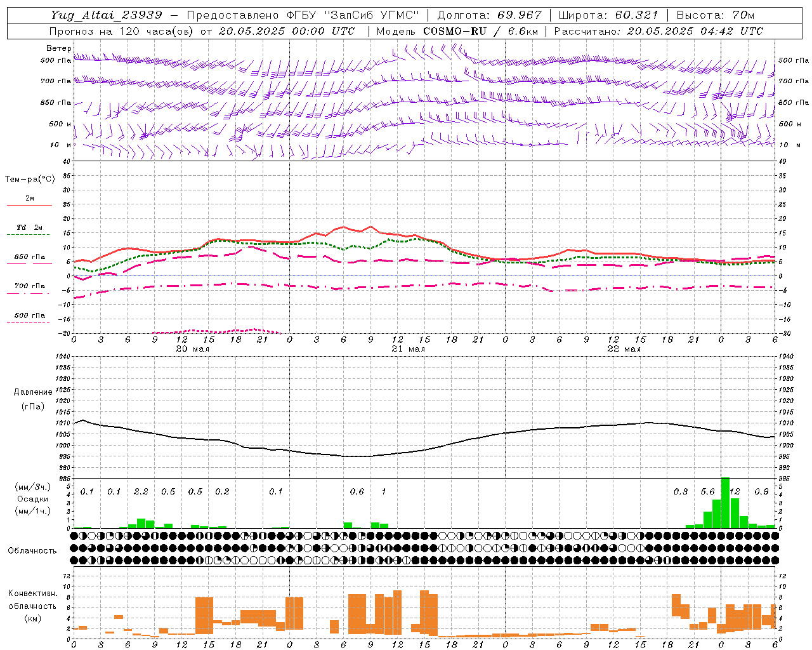Click the tallest green precipitation bar

[726, 503]
